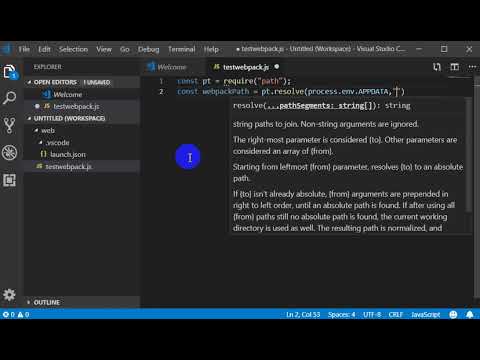Open the File menu

(x=24, y=49)
